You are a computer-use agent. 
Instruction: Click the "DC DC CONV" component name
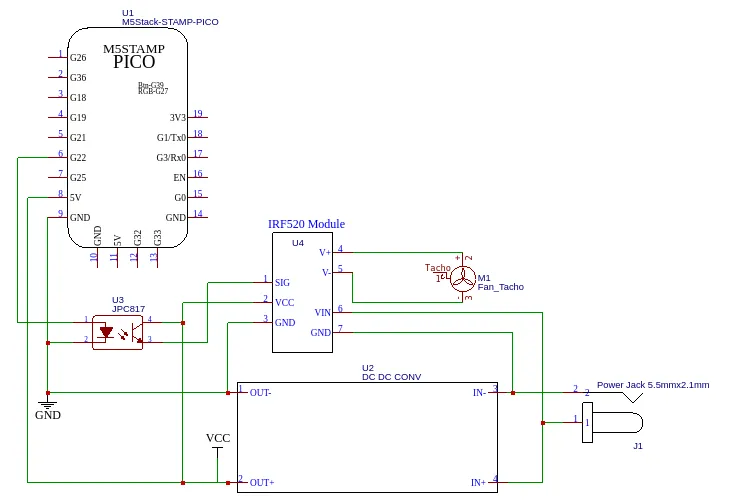(x=392, y=377)
